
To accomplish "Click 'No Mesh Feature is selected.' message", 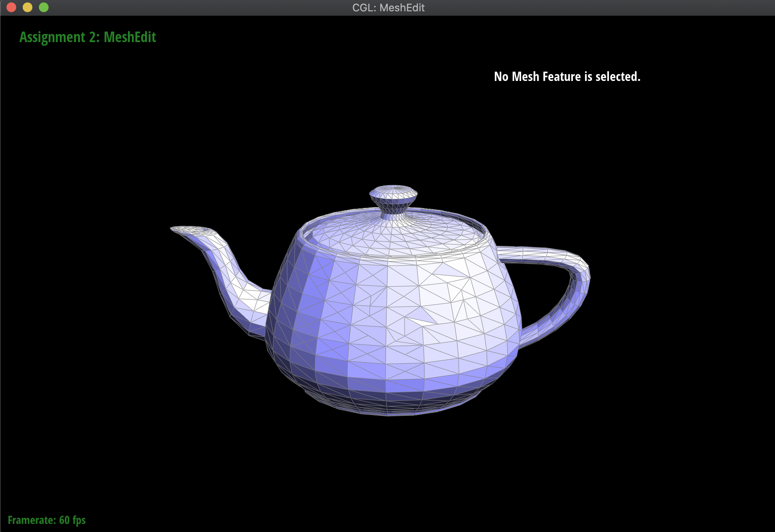I will (x=567, y=77).
